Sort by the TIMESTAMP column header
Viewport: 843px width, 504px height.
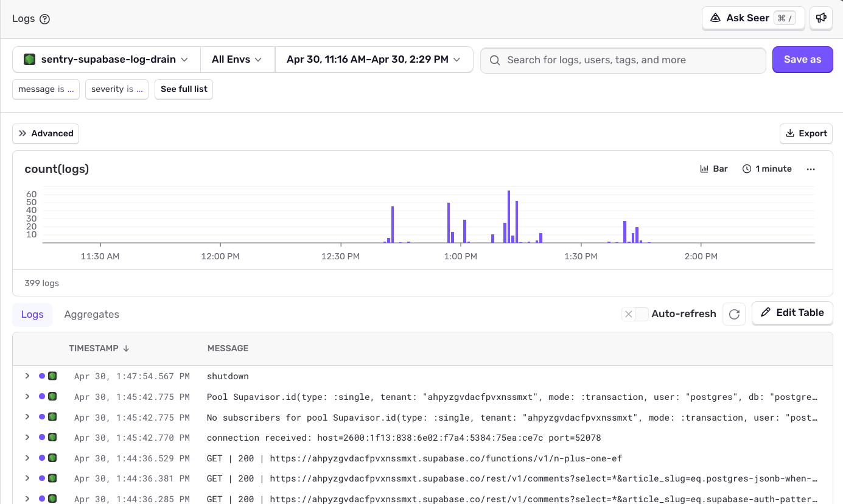point(99,348)
